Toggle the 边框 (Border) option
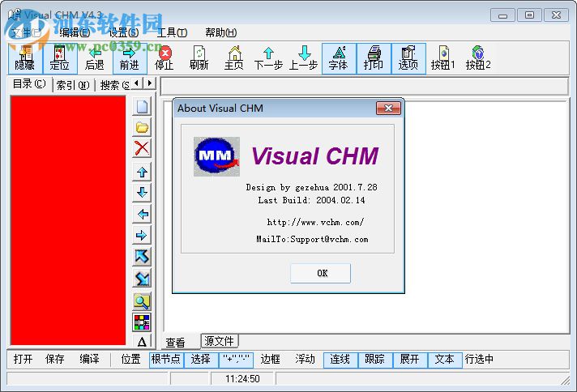This screenshot has width=577, height=392. tap(271, 360)
